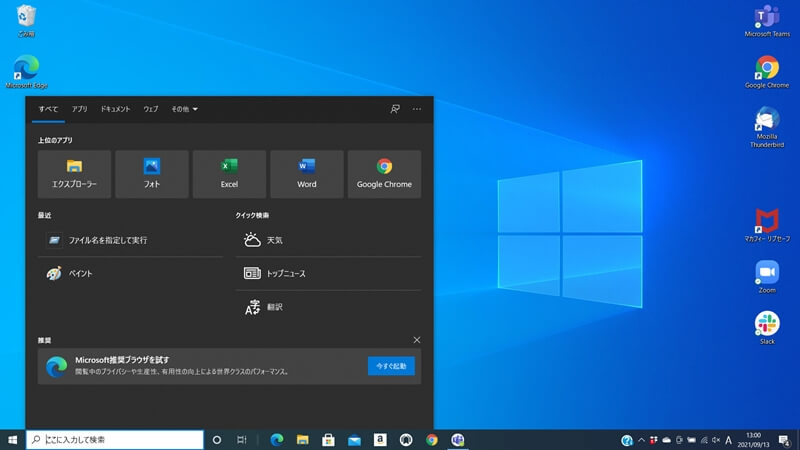Launch フォト from top apps

click(x=152, y=174)
